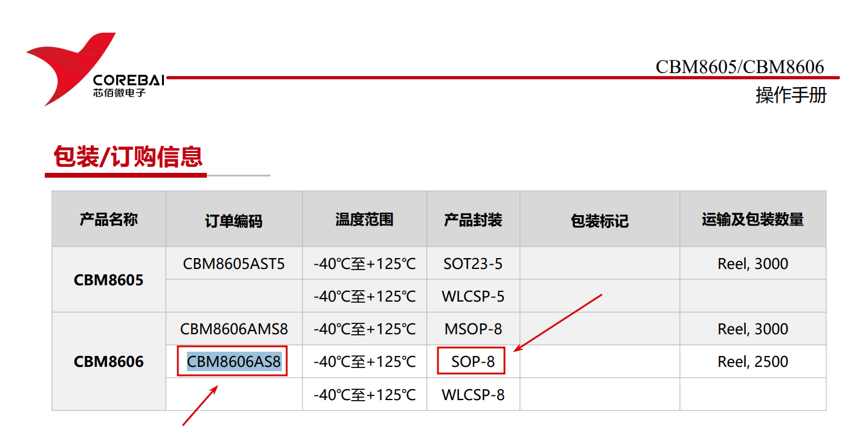
Task: Click the temperature range in WLCSP-5 row
Action: pos(365,296)
